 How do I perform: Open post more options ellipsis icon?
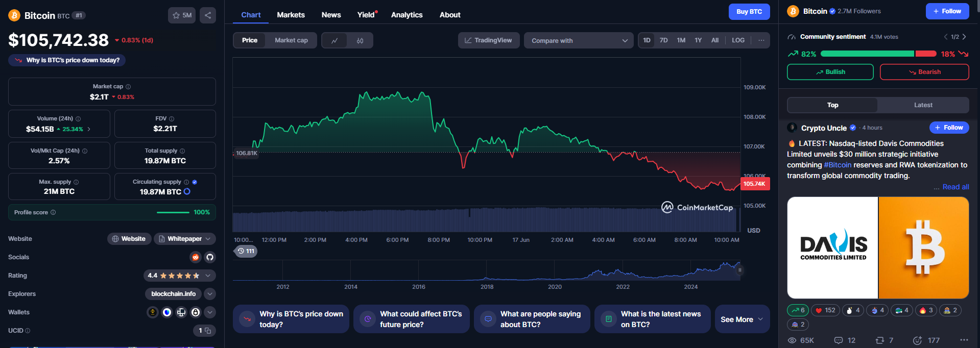[964, 340]
